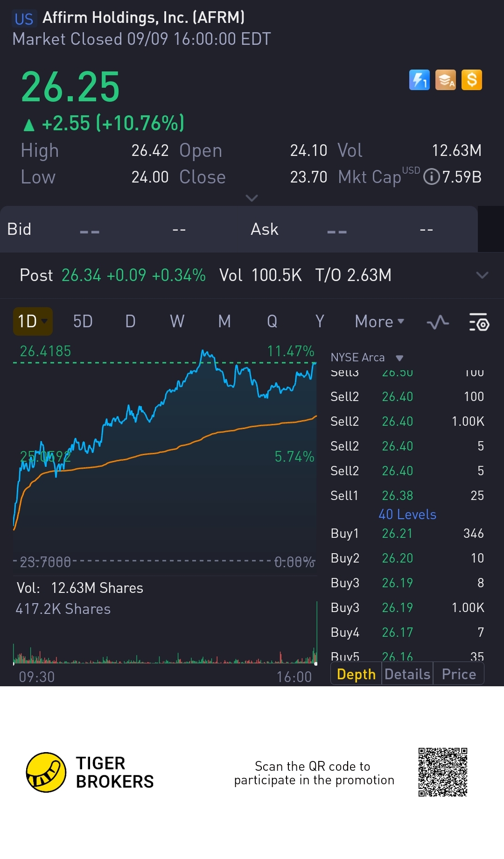Expand the quote details chevron
This screenshot has width=504, height=859.
pyautogui.click(x=252, y=198)
